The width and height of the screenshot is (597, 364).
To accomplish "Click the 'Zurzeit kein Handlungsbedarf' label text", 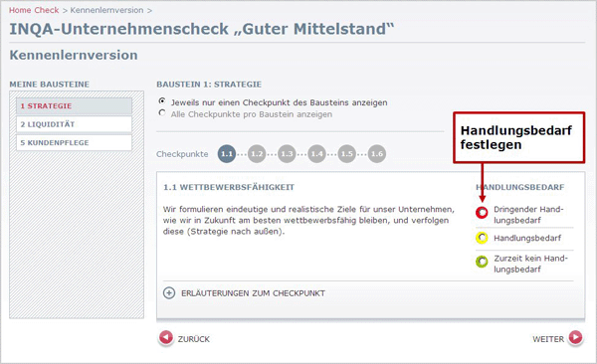I will pyautogui.click(x=530, y=264).
